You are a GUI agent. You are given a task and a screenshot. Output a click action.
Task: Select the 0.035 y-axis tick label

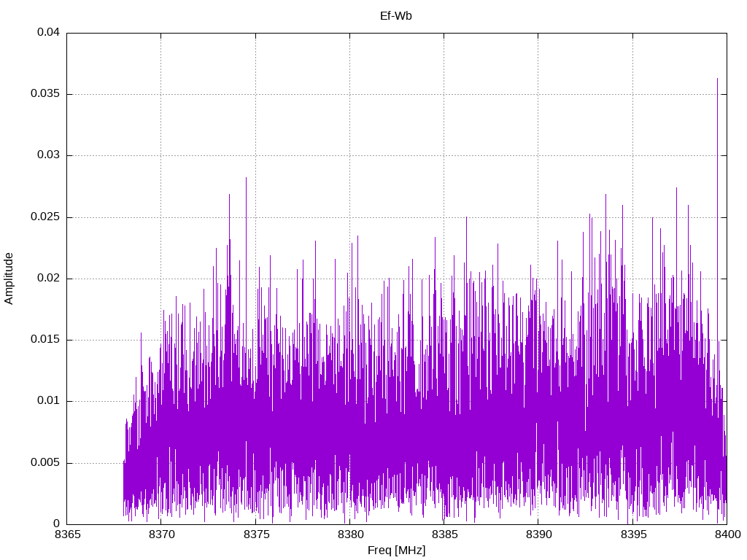click(x=46, y=94)
